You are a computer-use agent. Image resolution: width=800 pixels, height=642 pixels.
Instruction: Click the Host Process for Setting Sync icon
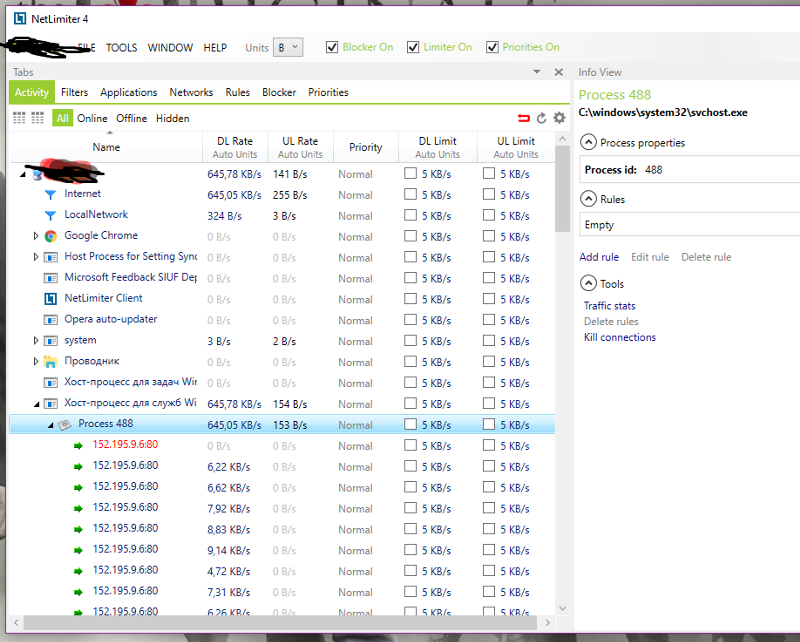point(50,257)
